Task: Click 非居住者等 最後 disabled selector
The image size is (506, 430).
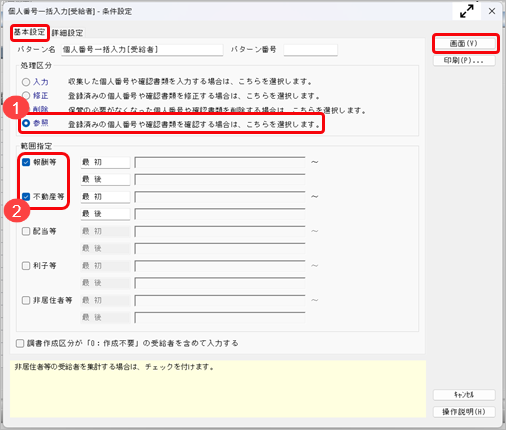Action: pyautogui.click(x=105, y=317)
